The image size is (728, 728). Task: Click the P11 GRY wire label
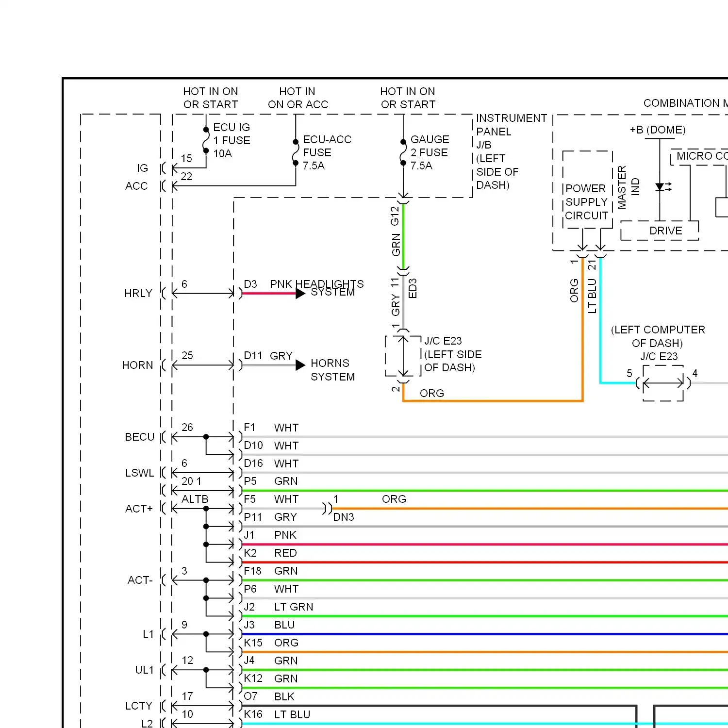pos(270,517)
